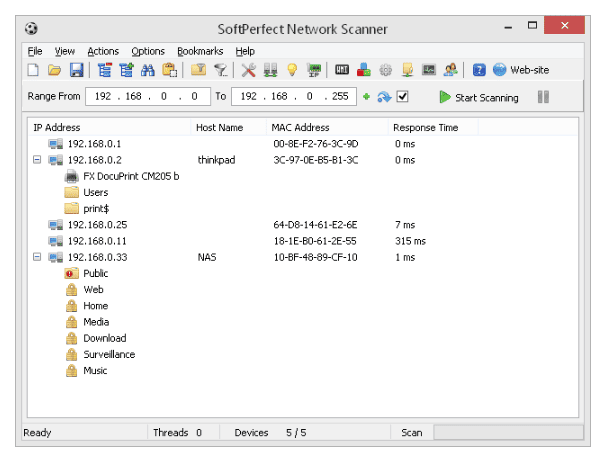607x461 pixels.
Task: Select the 192.168.0.1 device row
Action: pos(303,144)
